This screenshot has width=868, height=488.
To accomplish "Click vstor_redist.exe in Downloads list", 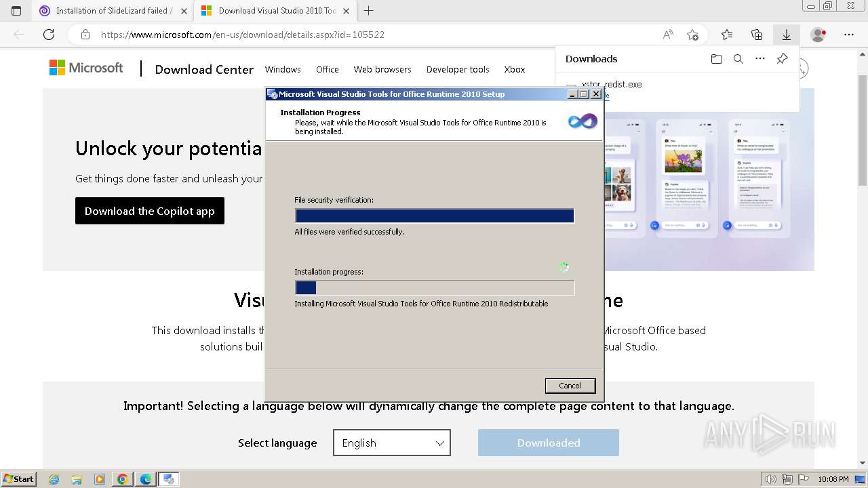I will 612,85.
